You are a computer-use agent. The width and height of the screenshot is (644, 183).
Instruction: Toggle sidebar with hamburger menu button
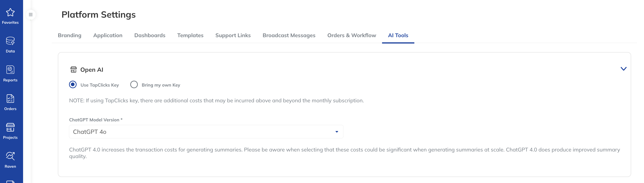click(x=31, y=15)
